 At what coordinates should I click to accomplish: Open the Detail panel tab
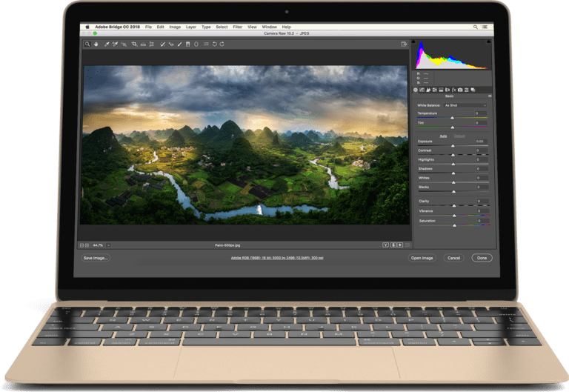pyautogui.click(x=428, y=90)
